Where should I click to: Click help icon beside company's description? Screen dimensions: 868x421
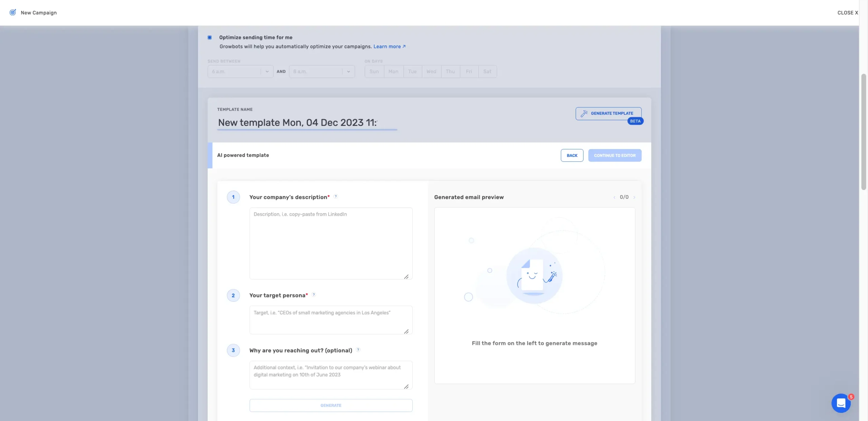tap(336, 196)
